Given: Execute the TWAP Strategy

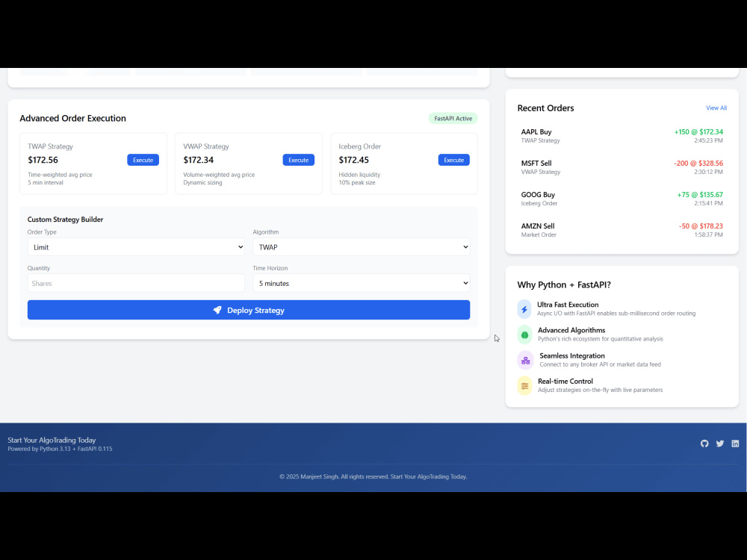Looking at the screenshot, I should point(143,160).
